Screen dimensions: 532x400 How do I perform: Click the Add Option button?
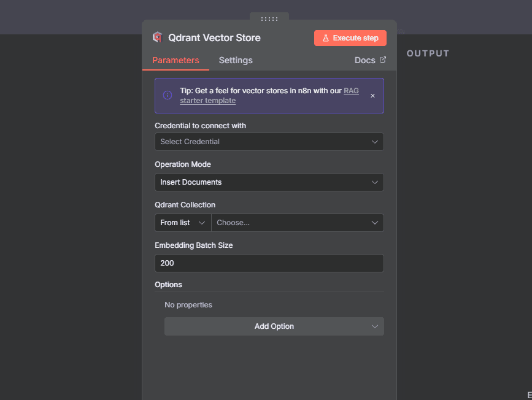pyautogui.click(x=274, y=326)
